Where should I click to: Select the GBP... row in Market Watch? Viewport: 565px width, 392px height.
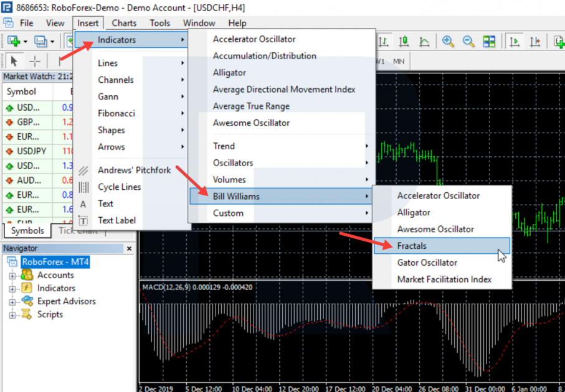point(38,122)
